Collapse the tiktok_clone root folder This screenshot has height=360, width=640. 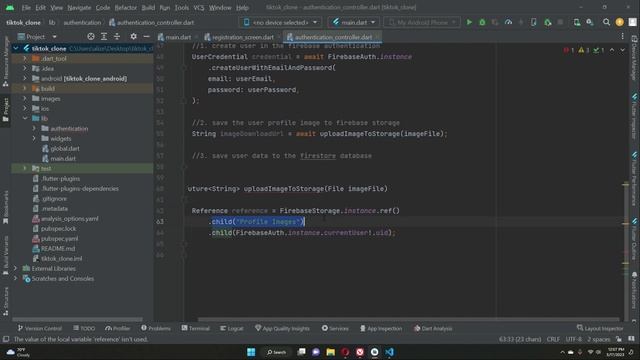point(16,48)
